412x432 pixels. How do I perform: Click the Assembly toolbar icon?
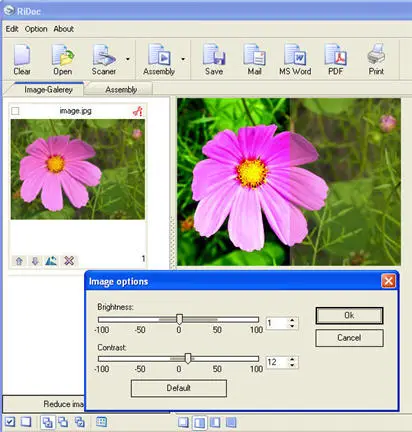tap(159, 59)
